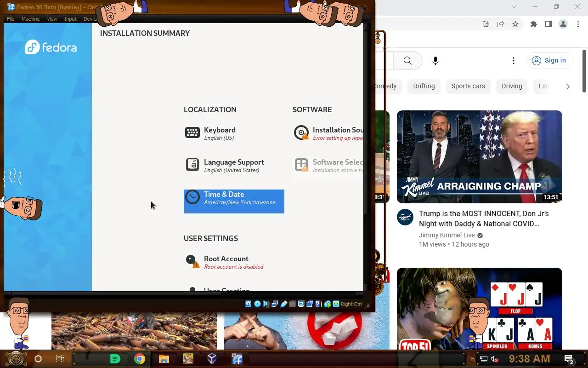This screenshot has width=588, height=368.
Task: Click the muted volume icon in system tray
Action: pyautogui.click(x=495, y=359)
